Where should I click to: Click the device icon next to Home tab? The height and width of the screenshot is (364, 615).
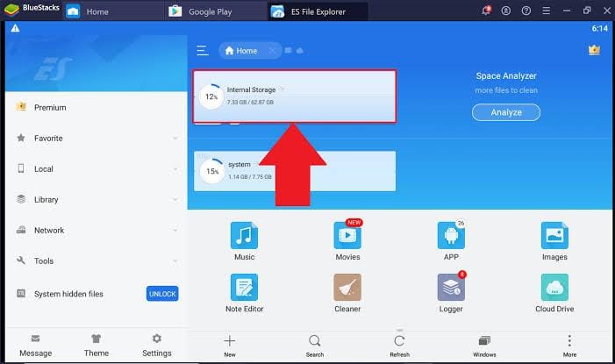[289, 50]
